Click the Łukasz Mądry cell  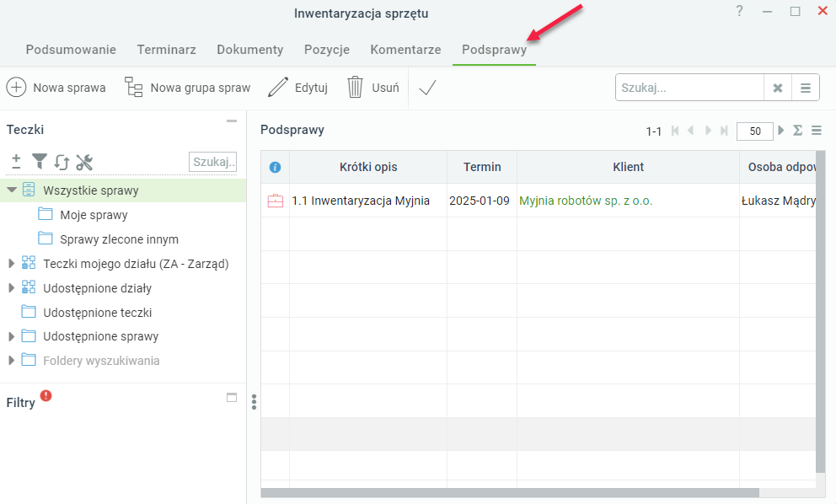pos(779,201)
